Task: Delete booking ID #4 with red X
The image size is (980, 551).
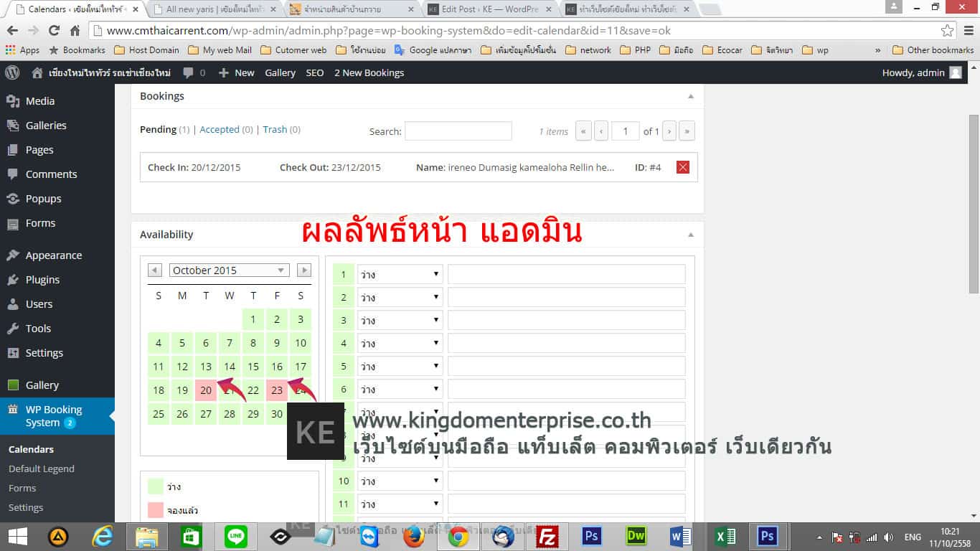Action: pos(682,167)
